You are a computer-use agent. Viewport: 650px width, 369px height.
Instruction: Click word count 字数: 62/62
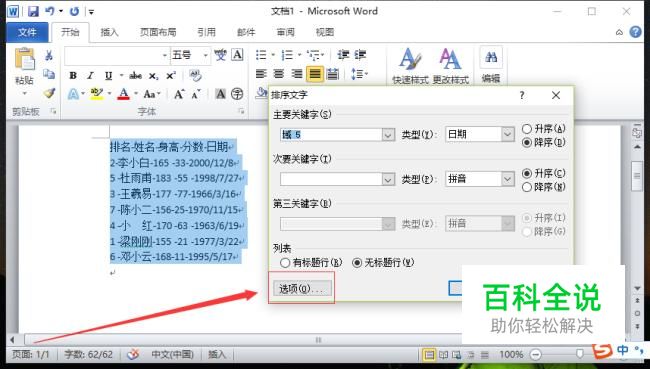coord(89,354)
